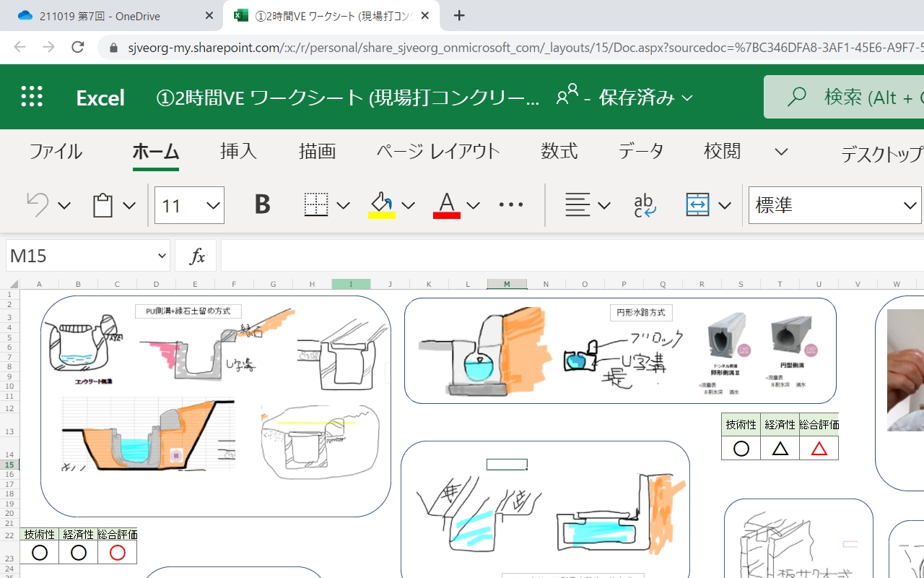The width and height of the screenshot is (924, 578).
Task: Select column M header
Action: pyautogui.click(x=507, y=284)
